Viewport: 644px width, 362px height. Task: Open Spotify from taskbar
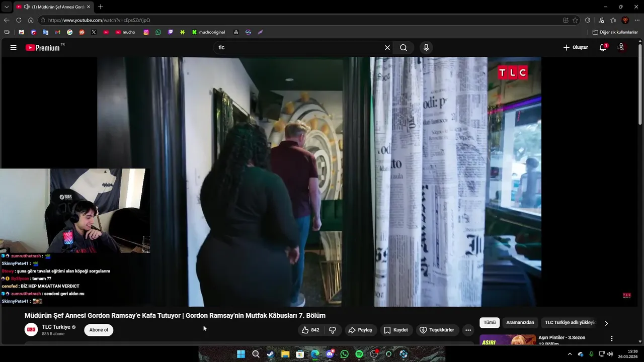click(359, 354)
